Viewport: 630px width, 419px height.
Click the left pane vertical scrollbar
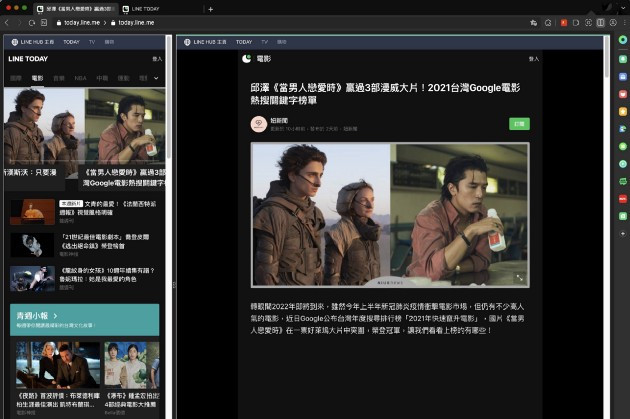(169, 96)
